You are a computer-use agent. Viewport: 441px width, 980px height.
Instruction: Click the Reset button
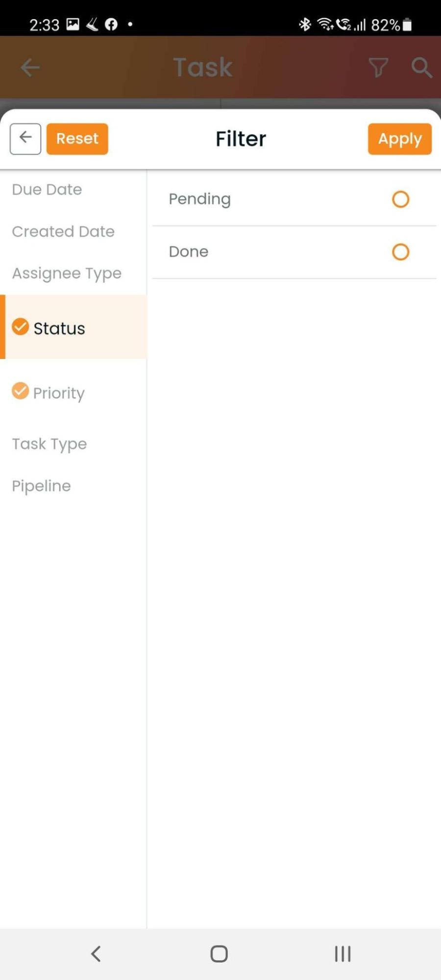77,139
